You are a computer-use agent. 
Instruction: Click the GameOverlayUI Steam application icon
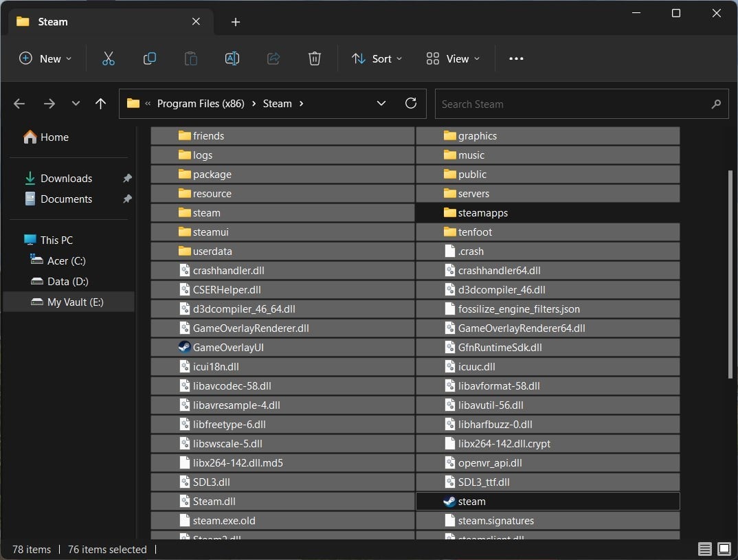pyautogui.click(x=184, y=347)
